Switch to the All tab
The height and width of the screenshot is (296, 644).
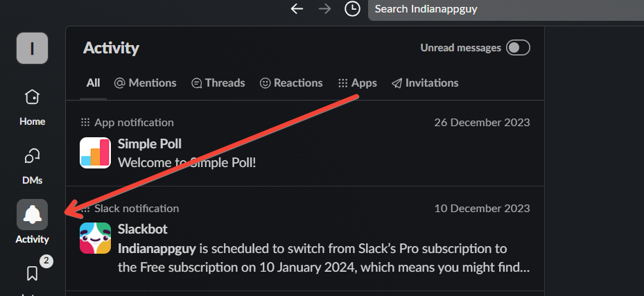[93, 82]
